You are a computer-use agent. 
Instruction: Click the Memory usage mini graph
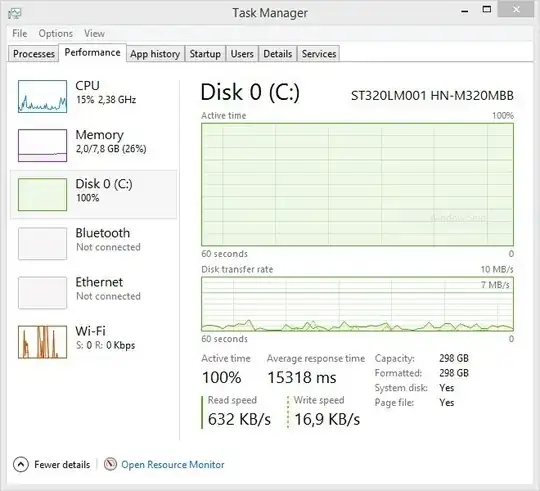coord(42,145)
